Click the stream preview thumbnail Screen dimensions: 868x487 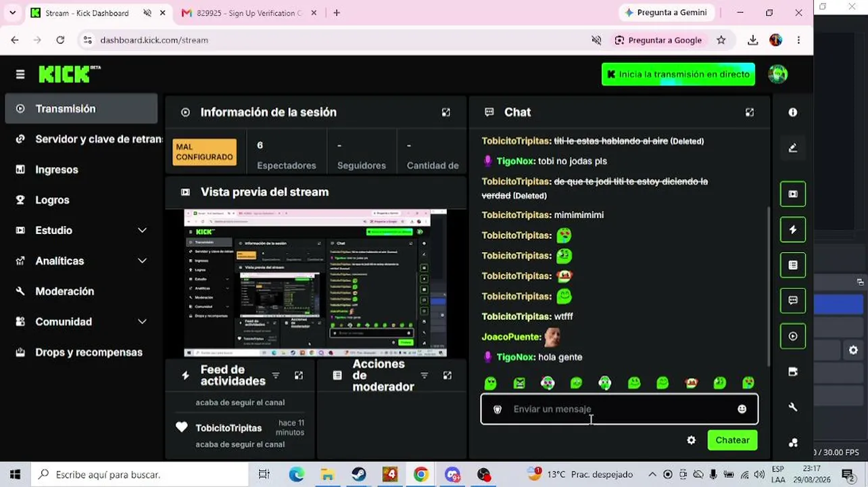315,283
